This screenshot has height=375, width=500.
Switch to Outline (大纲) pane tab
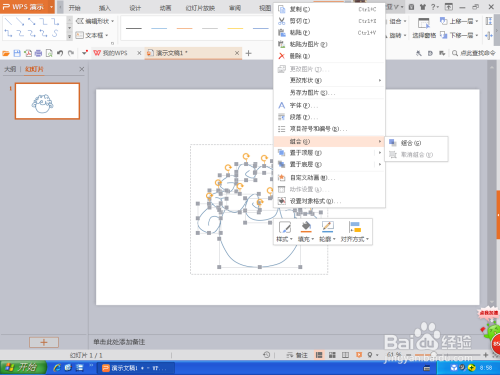(x=10, y=69)
